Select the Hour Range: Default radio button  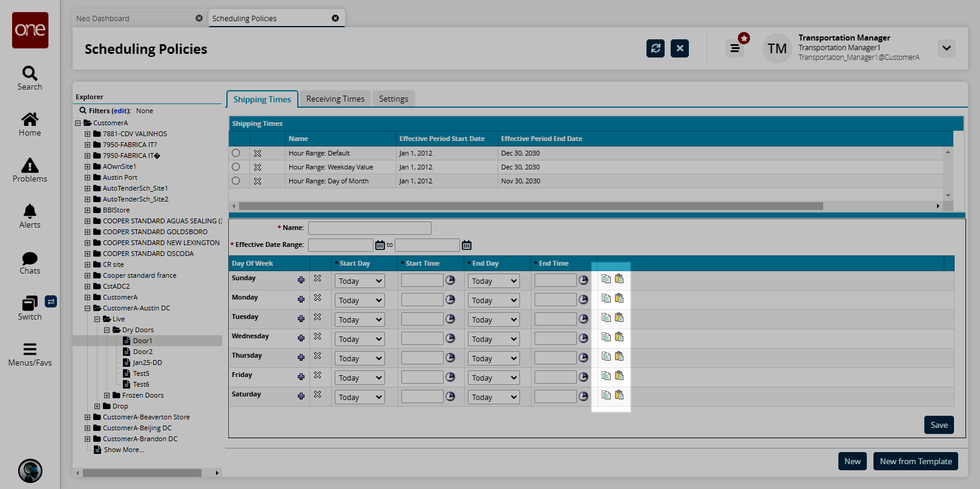tap(236, 153)
